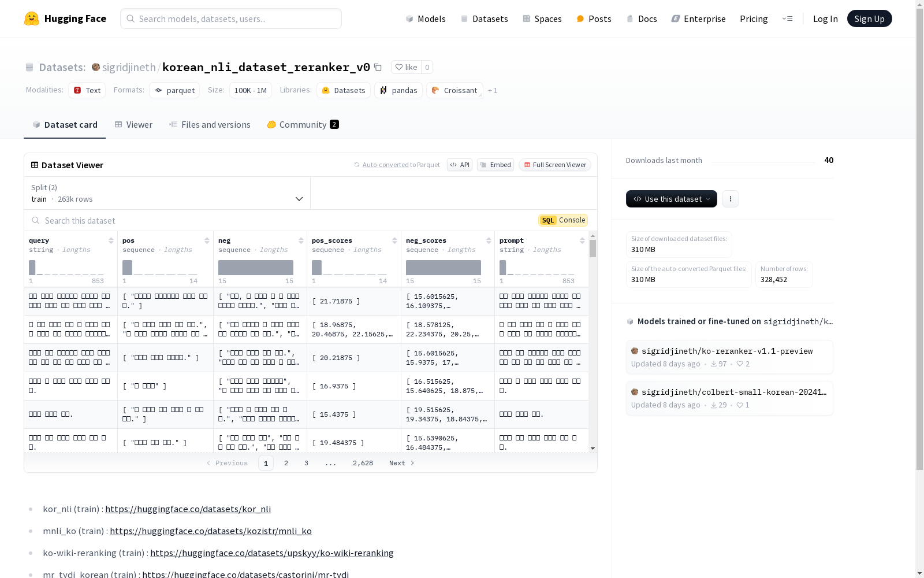Click the Croissant library tag
924x578 pixels.
(454, 90)
